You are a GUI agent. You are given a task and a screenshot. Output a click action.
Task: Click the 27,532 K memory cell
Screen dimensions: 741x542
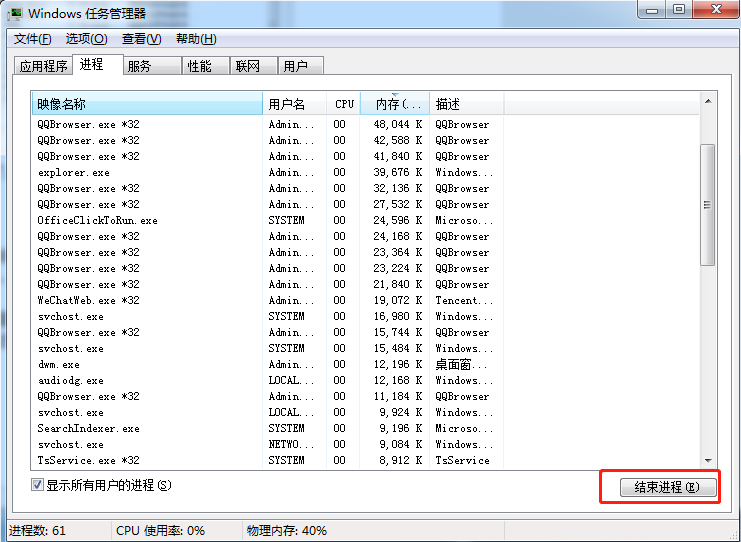398,204
